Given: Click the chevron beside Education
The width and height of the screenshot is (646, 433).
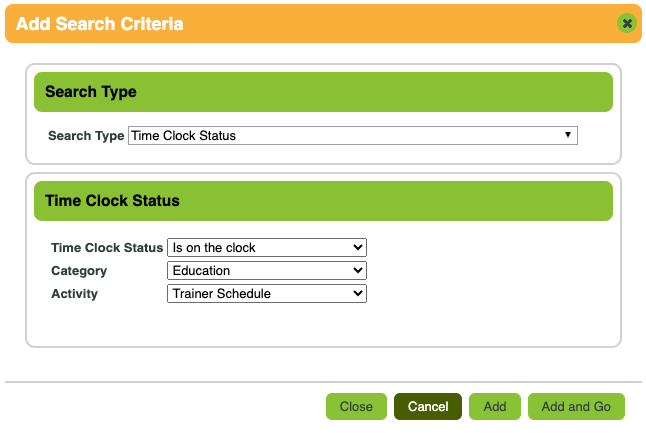Looking at the screenshot, I should [x=358, y=271].
